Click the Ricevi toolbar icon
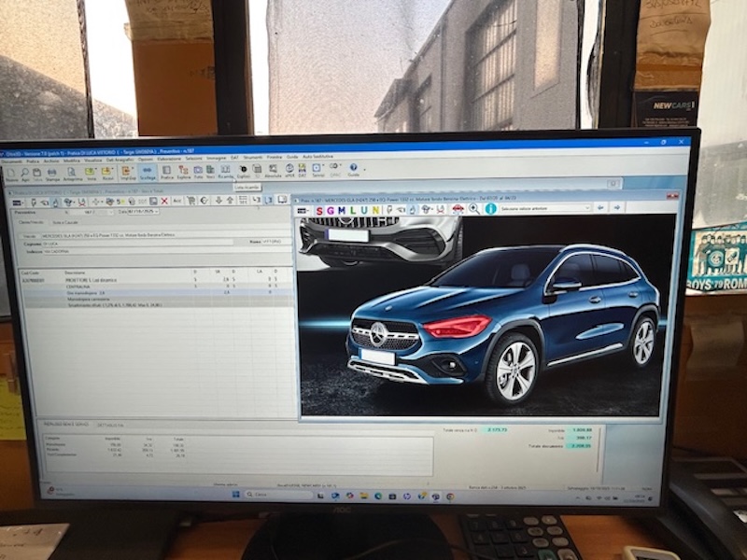747x560 pixels. [x=107, y=175]
